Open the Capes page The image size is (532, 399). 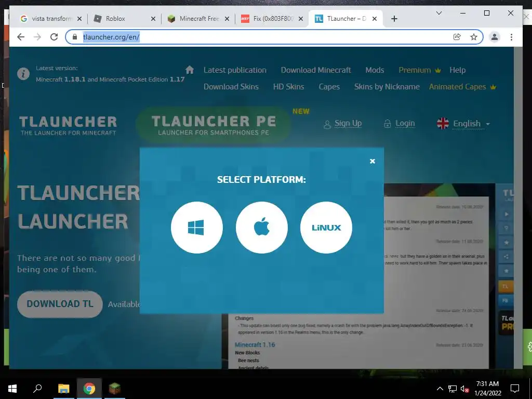(329, 87)
